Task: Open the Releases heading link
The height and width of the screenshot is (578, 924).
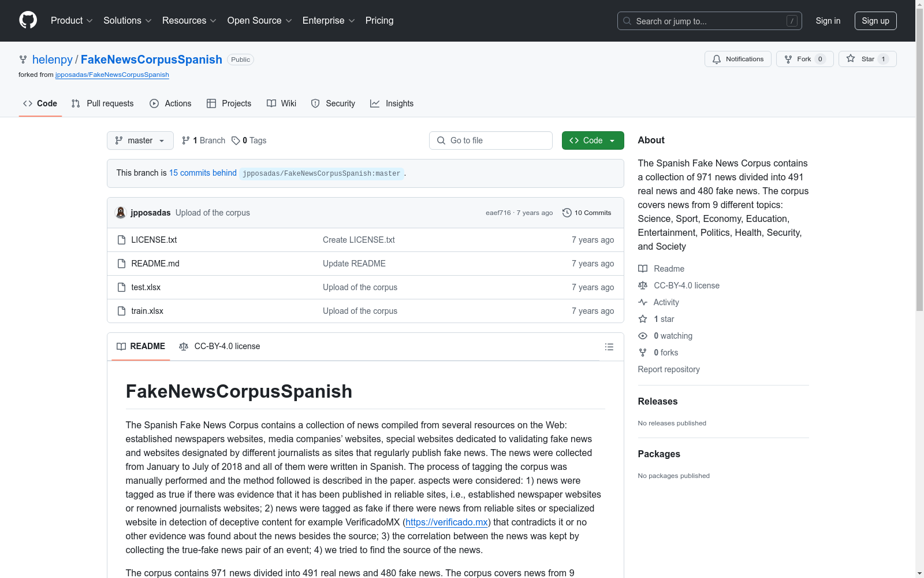Action: point(658,401)
